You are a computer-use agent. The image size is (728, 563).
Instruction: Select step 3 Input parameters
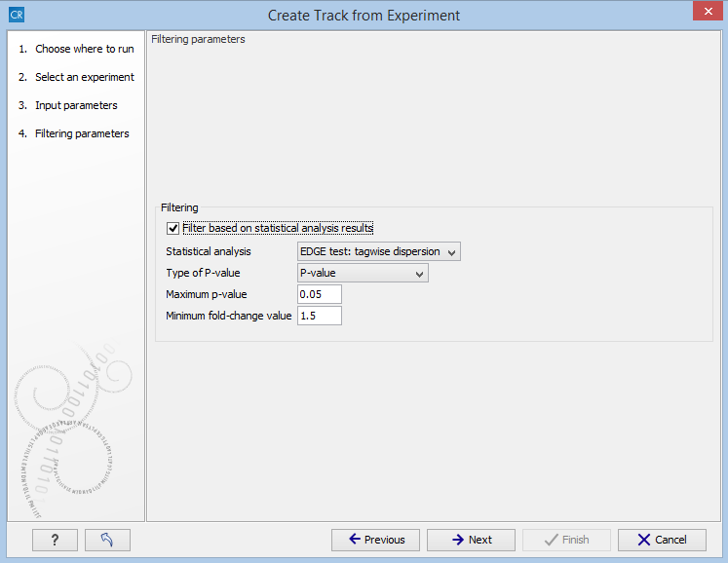pyautogui.click(x=76, y=105)
